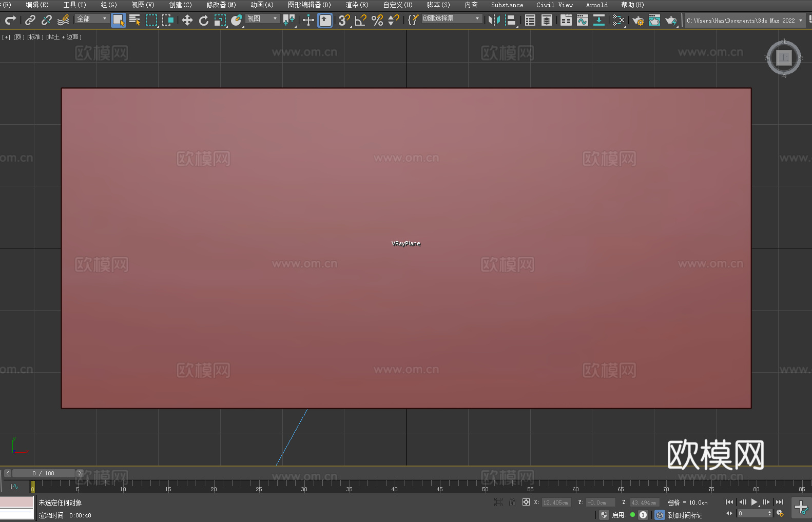
Task: Click the 添加时间标记 label
Action: pos(684,515)
